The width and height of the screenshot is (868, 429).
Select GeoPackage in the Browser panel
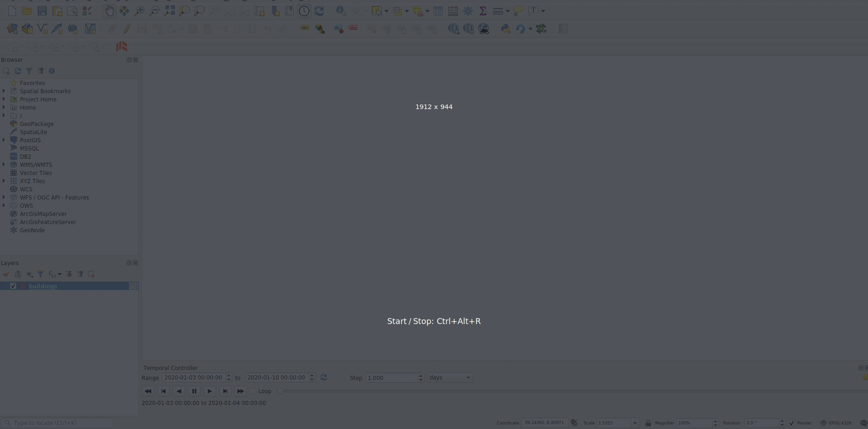pos(36,124)
